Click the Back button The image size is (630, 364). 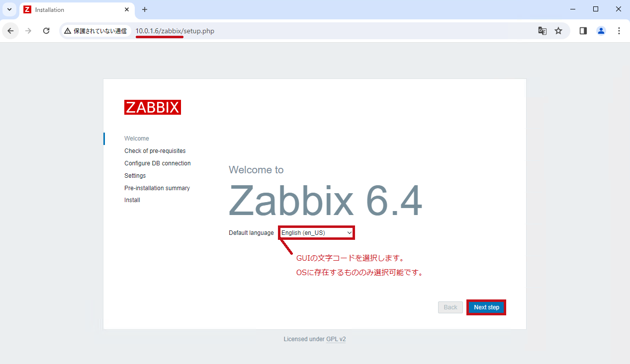450,307
